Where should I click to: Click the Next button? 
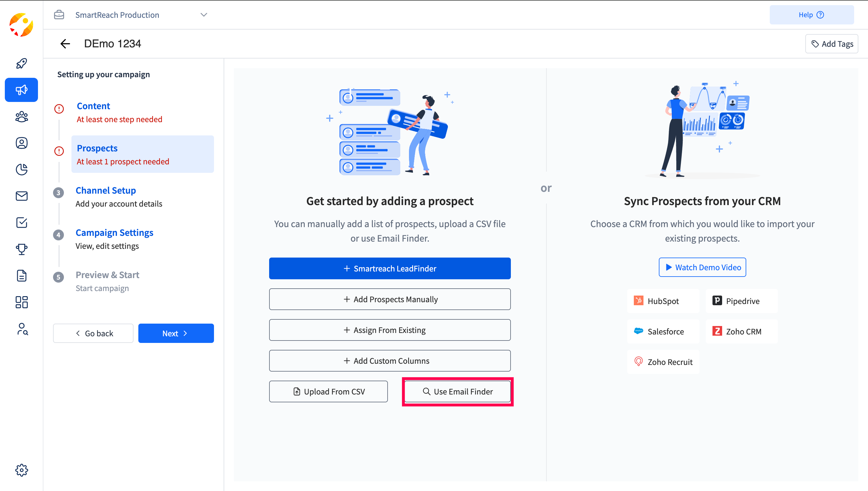tap(176, 333)
